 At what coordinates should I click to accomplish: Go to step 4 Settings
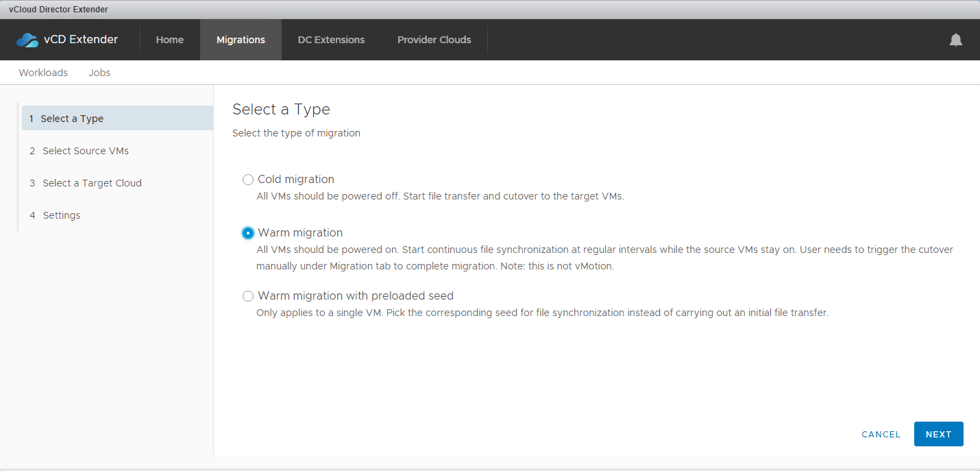pyautogui.click(x=61, y=215)
